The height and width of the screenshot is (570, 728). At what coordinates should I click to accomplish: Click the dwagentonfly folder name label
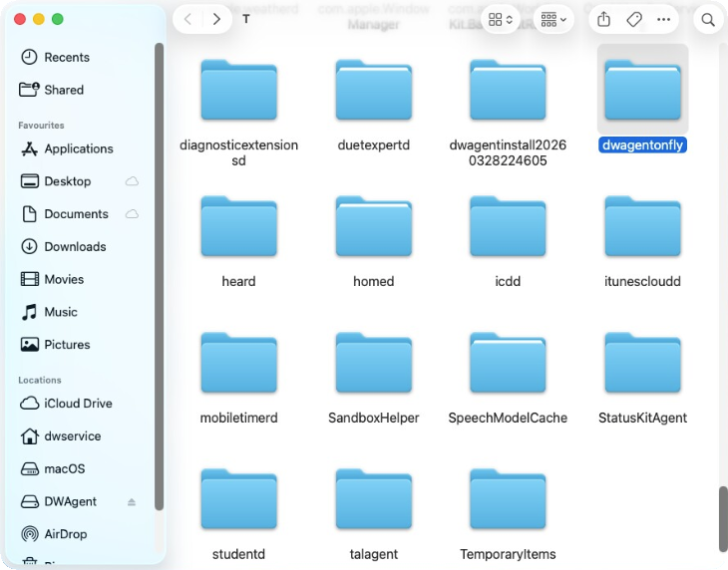(642, 145)
